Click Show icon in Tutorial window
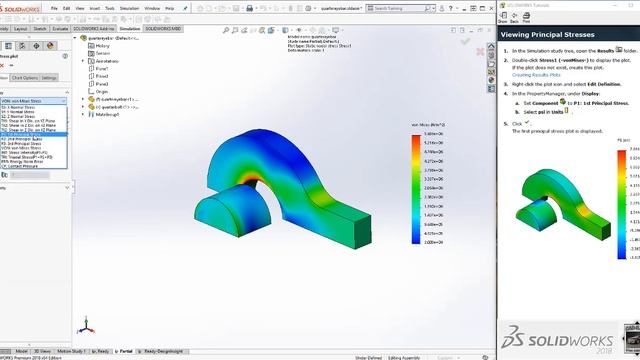The width and height of the screenshot is (640, 360). 503,17
